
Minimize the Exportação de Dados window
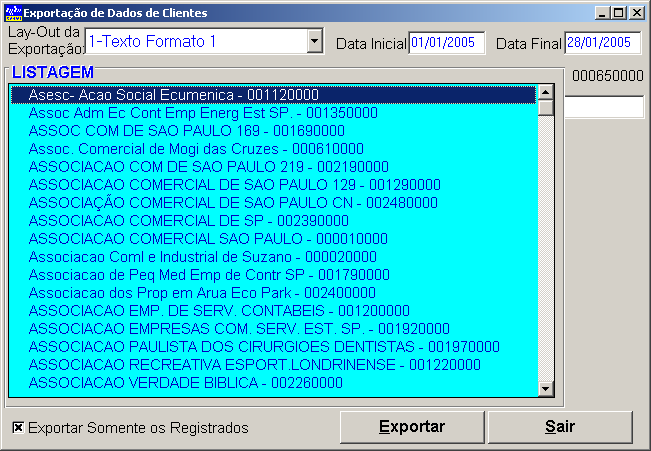click(602, 13)
